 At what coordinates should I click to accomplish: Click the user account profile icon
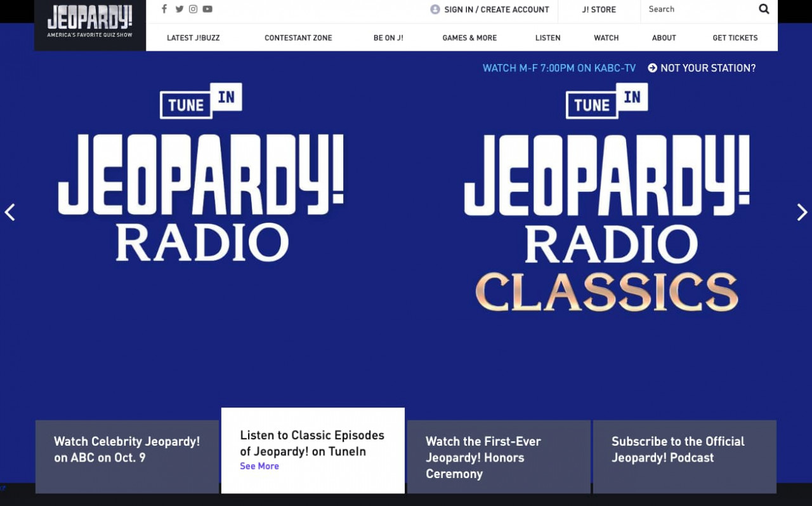[435, 10]
